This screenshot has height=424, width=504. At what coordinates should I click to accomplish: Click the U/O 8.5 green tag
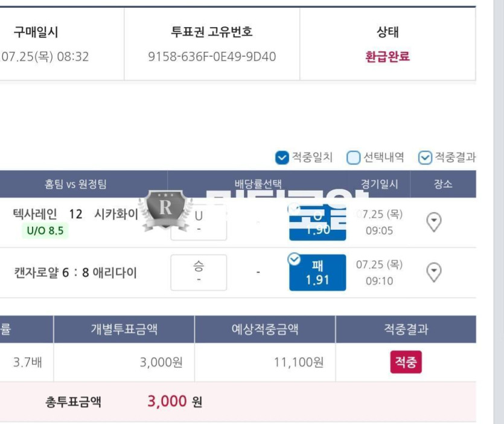pyautogui.click(x=45, y=230)
